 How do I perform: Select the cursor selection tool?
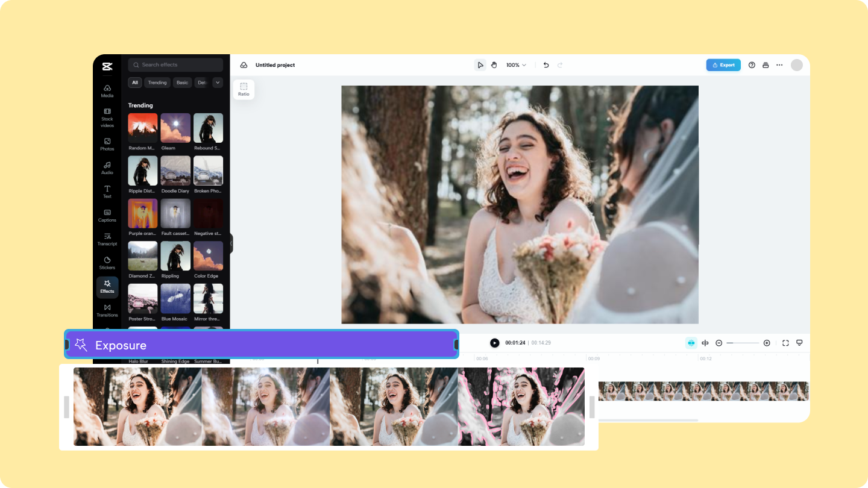click(x=480, y=64)
